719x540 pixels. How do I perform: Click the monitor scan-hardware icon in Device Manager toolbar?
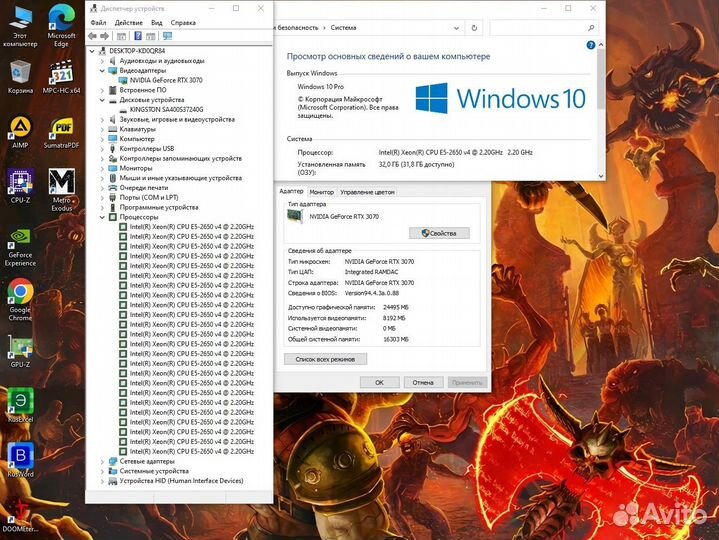pos(167,36)
